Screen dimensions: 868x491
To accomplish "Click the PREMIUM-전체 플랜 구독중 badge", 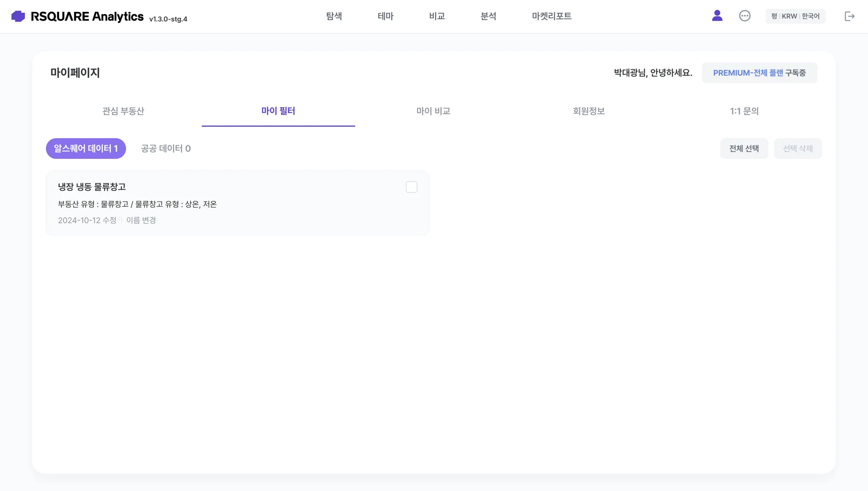I will click(x=759, y=73).
